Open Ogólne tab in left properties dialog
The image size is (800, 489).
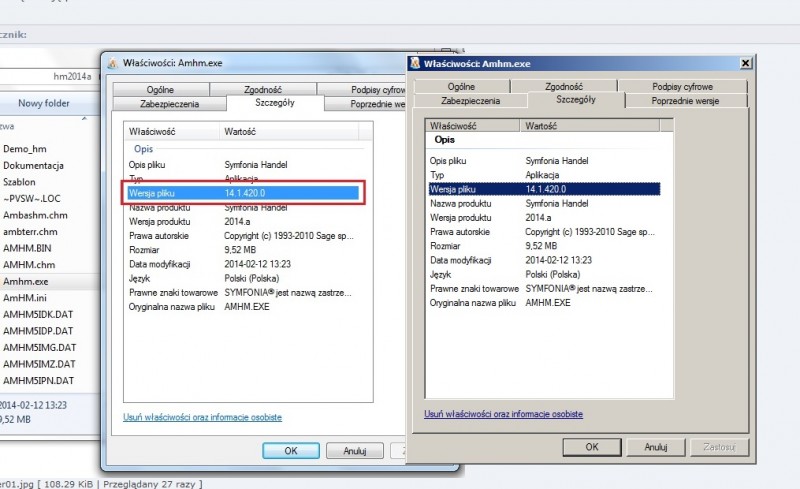(x=161, y=89)
